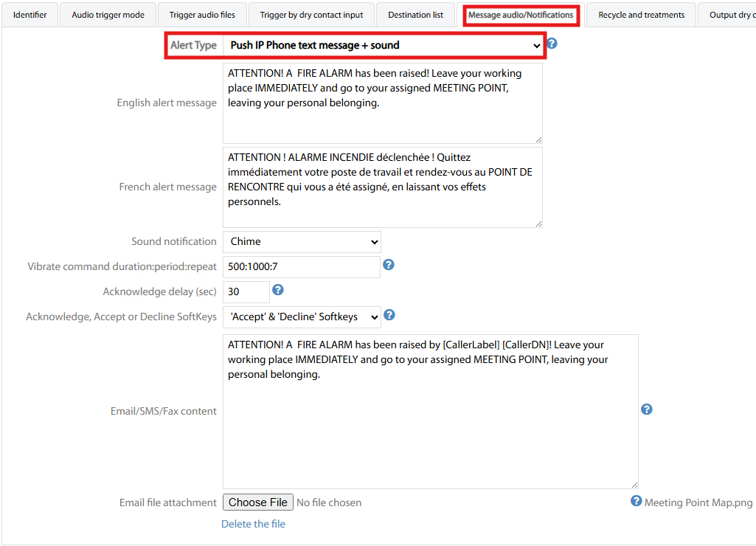
Task: Expand the Sound notification dropdown
Action: pos(302,241)
